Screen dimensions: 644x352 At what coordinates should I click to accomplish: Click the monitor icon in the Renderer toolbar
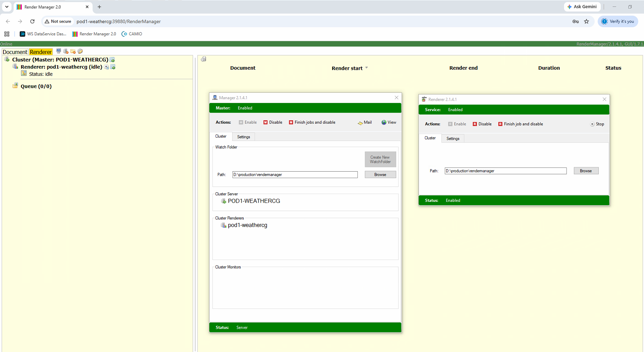click(59, 51)
